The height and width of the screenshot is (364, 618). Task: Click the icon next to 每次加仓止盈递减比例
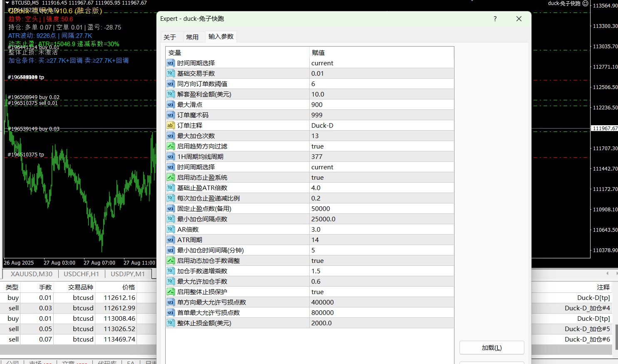171,198
